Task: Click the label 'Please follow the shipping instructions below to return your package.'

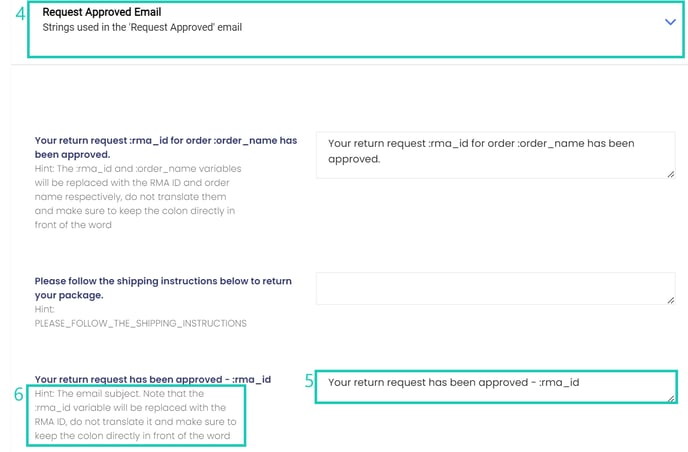Action: [163, 288]
